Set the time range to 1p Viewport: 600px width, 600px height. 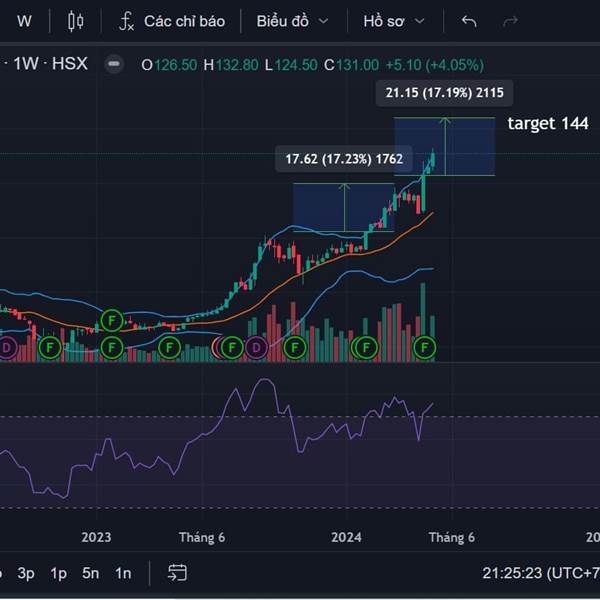click(x=59, y=573)
